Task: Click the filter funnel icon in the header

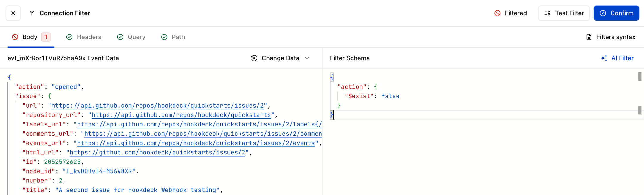Action: coord(32,13)
